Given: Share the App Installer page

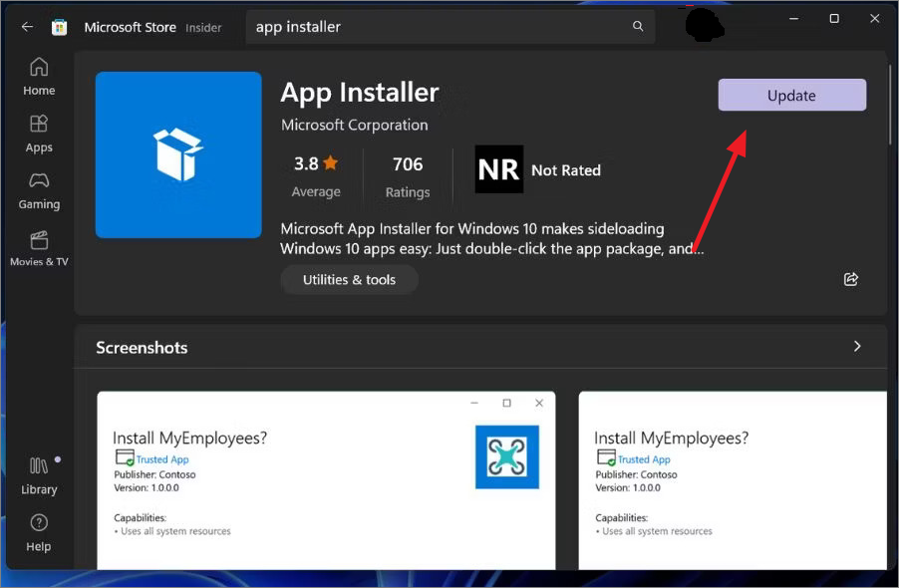Looking at the screenshot, I should click(x=851, y=279).
